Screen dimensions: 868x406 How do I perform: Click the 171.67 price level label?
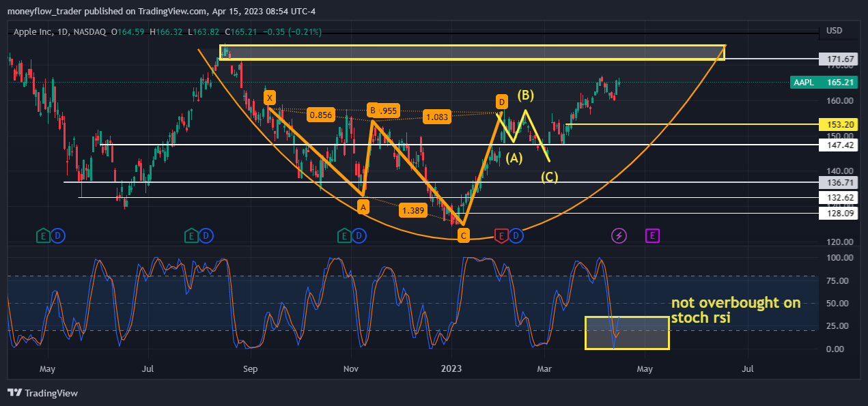[x=839, y=59]
